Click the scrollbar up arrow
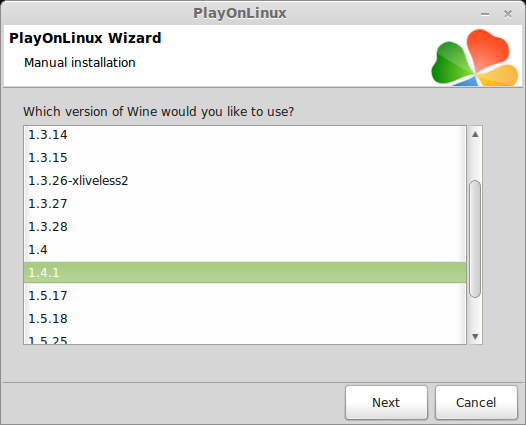Image resolution: width=526 pixels, height=425 pixels. click(x=475, y=135)
